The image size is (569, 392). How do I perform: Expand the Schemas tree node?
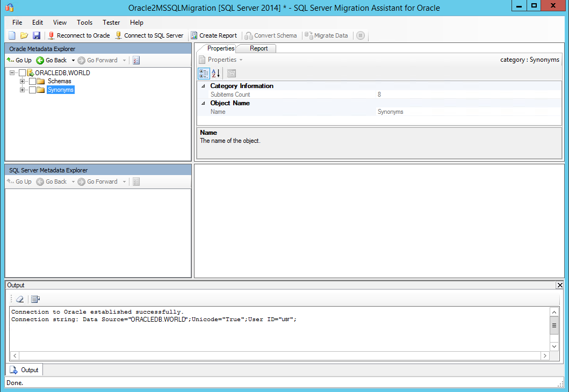click(x=23, y=82)
